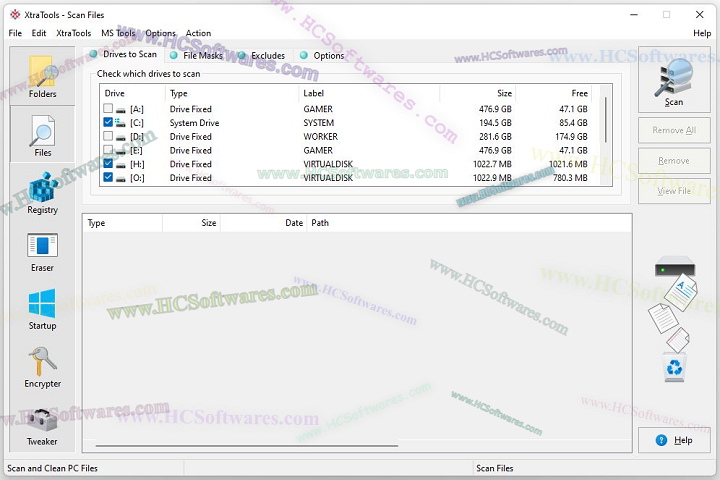Sort drives by Drive column header
Screen dimensions: 720x480
pos(132,93)
